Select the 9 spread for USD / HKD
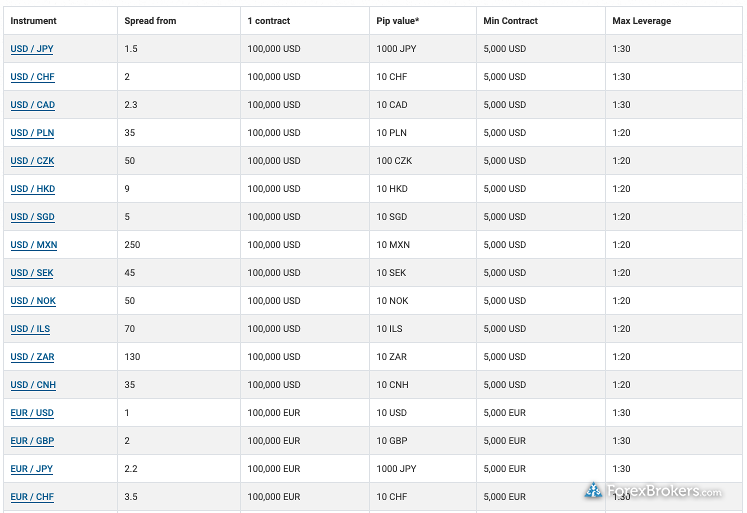The width and height of the screenshot is (747, 513). click(x=127, y=189)
